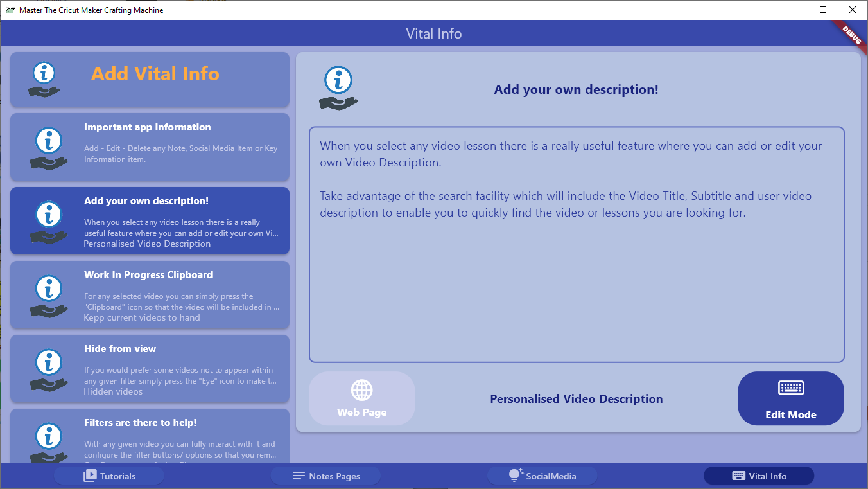Click the Cricut Maker app icon in the title bar

[x=10, y=10]
